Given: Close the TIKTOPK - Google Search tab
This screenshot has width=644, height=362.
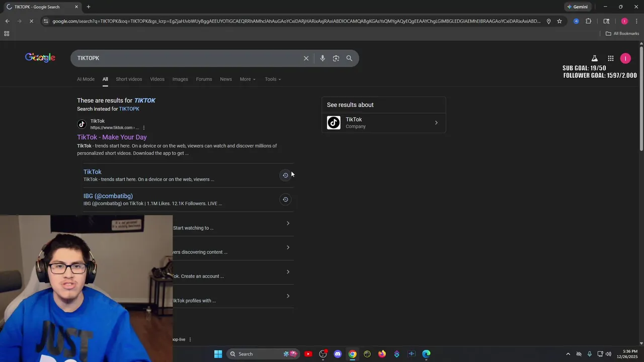Looking at the screenshot, I should click(x=76, y=7).
